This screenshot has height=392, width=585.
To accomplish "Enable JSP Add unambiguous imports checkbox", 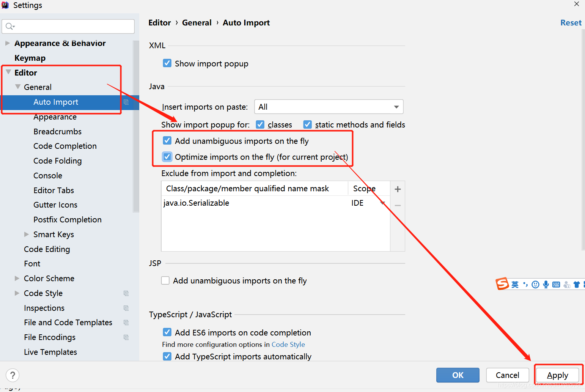I will pyautogui.click(x=165, y=280).
